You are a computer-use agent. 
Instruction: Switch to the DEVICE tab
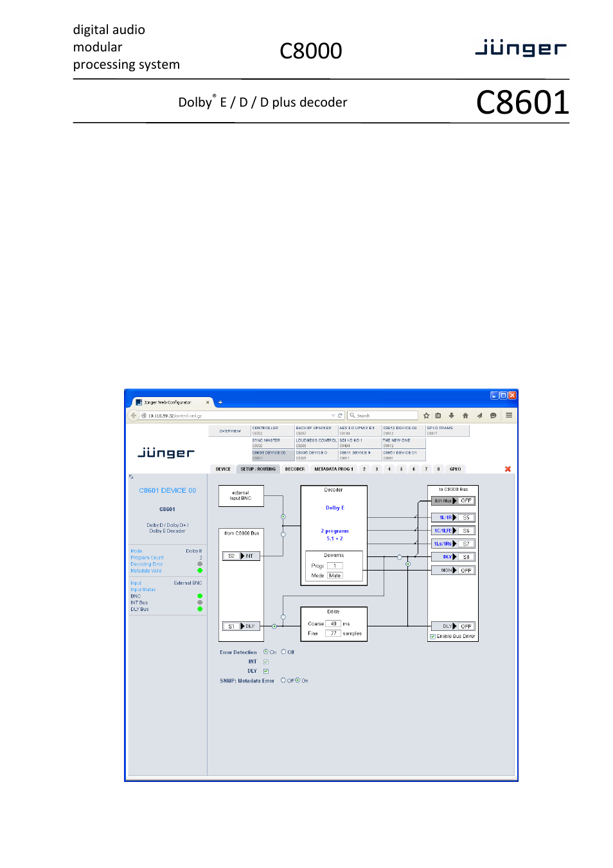223,469
